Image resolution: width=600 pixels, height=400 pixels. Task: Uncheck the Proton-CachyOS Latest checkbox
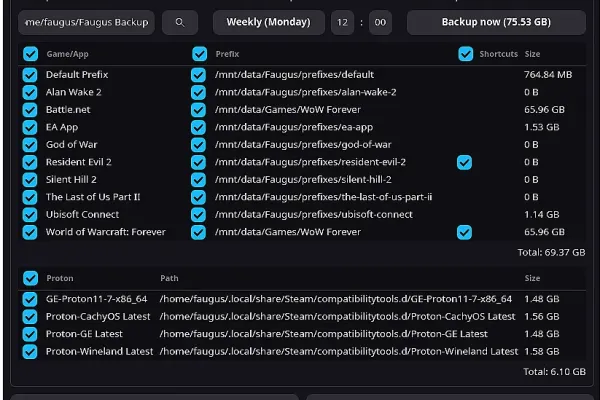click(30, 317)
